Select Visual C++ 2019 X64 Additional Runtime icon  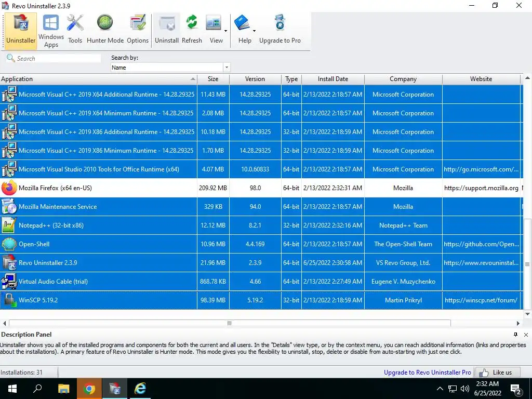pyautogui.click(x=9, y=95)
